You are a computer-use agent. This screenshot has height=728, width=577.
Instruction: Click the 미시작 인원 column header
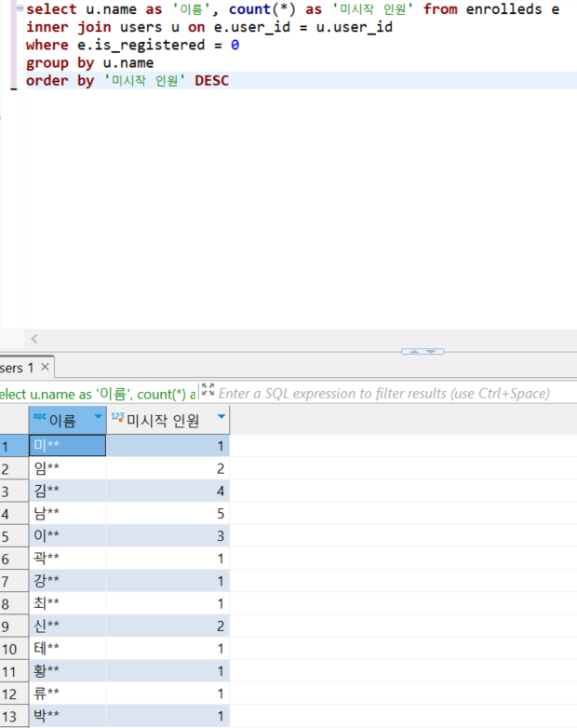pos(168,420)
